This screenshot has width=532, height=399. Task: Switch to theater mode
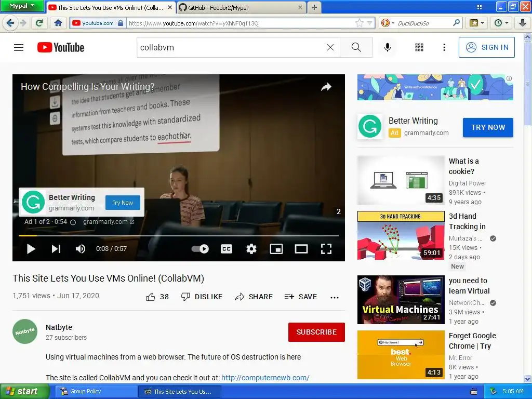[x=301, y=249]
